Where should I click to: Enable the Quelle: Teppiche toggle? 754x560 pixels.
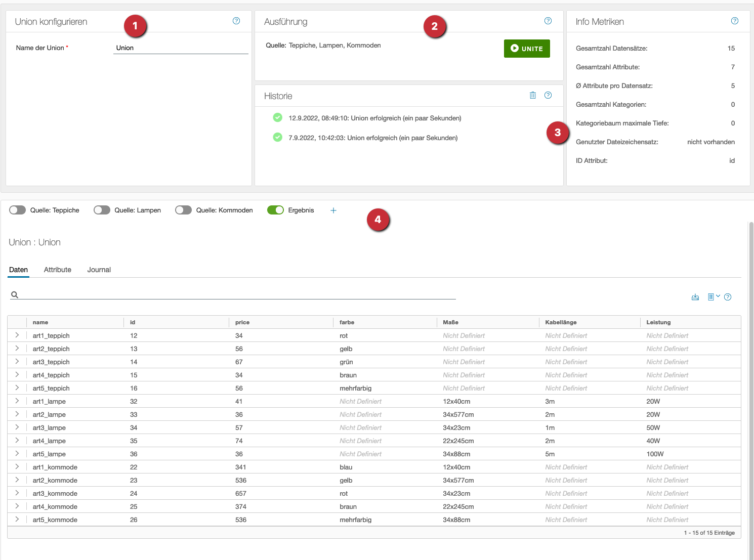[18, 210]
